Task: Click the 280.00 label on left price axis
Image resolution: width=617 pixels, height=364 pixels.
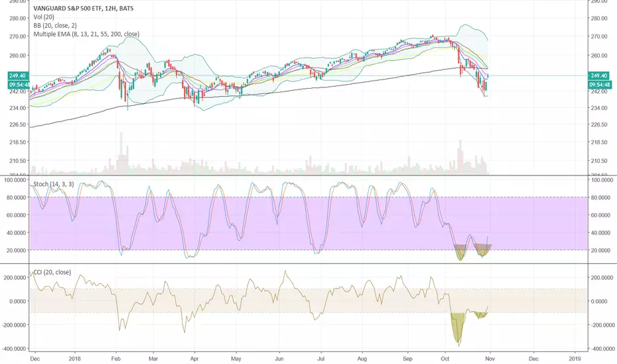Action: tap(18, 18)
